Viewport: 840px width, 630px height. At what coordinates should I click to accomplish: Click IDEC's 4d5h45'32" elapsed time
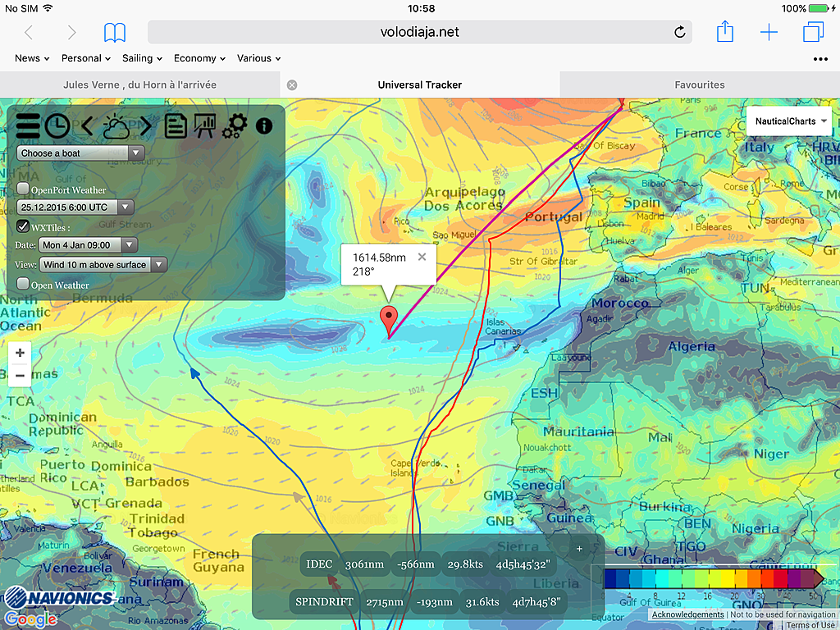[x=523, y=564]
